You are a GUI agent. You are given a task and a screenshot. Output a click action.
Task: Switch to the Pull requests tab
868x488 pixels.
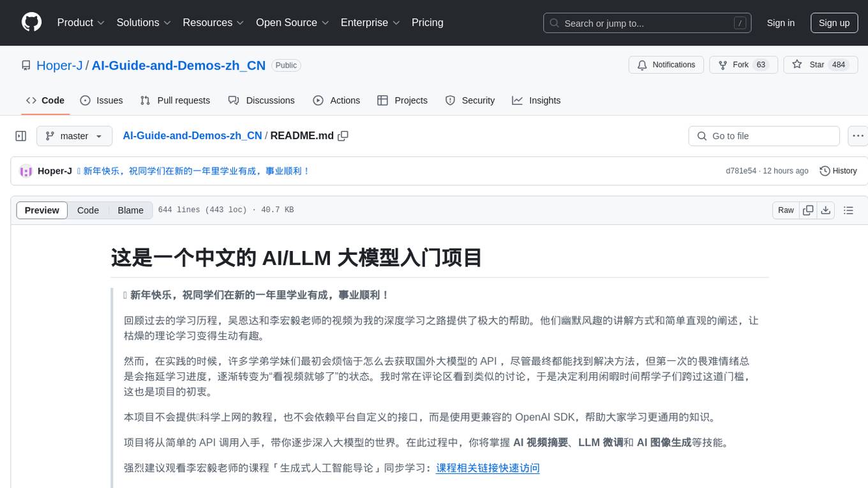click(175, 100)
